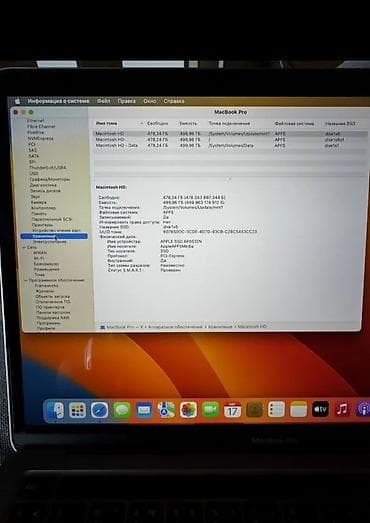
Task: Launch Apple TV from the Dock
Action: tap(320, 409)
